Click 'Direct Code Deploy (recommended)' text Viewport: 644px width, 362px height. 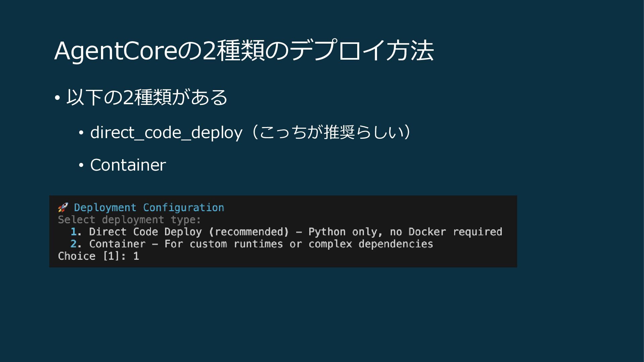click(189, 232)
